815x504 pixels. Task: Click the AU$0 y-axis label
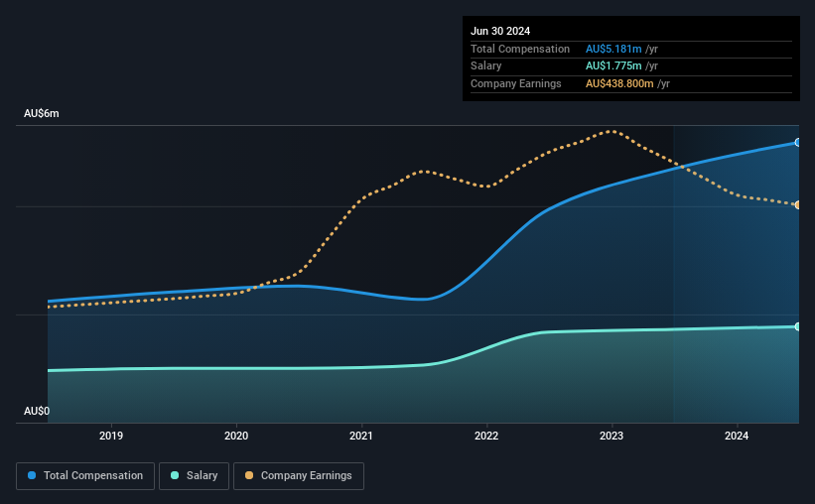37,411
